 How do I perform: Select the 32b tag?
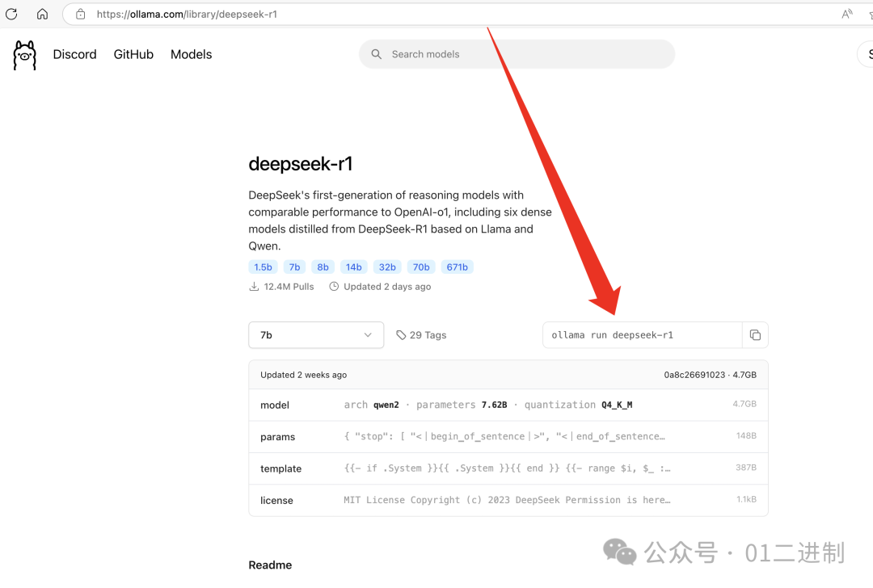coord(387,267)
